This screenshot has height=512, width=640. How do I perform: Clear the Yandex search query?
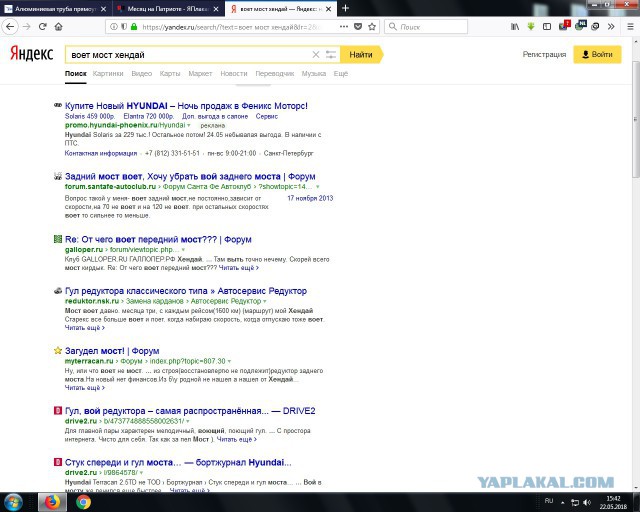click(x=316, y=54)
